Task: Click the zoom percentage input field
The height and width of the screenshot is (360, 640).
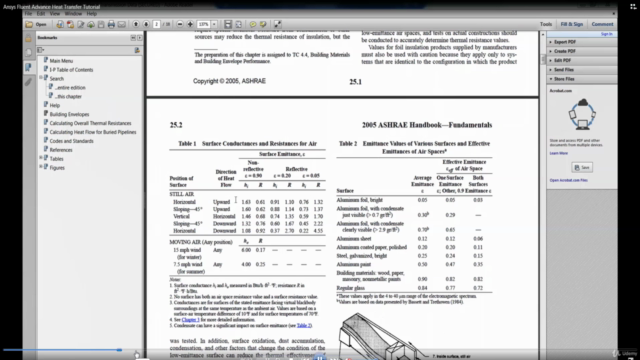Action: pos(203,24)
